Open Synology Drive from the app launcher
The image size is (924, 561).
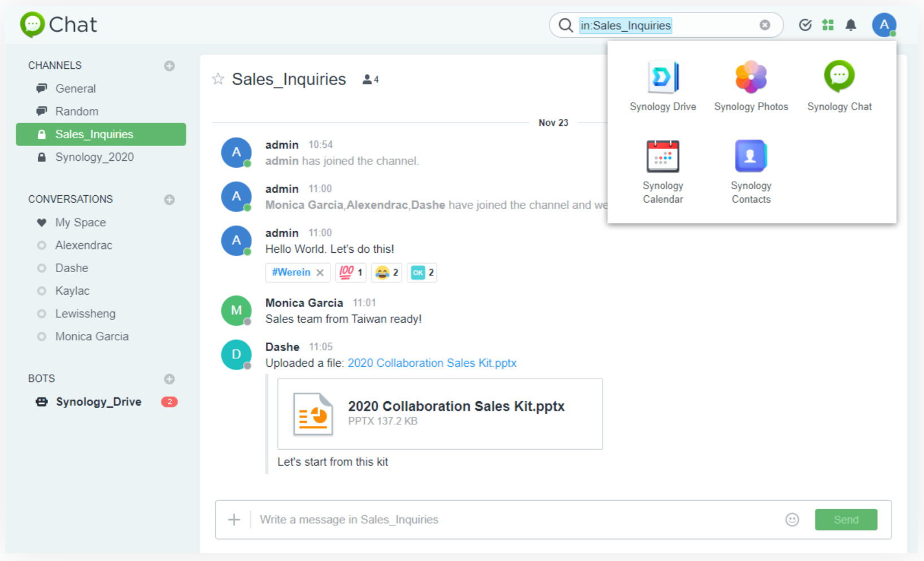coord(663,86)
